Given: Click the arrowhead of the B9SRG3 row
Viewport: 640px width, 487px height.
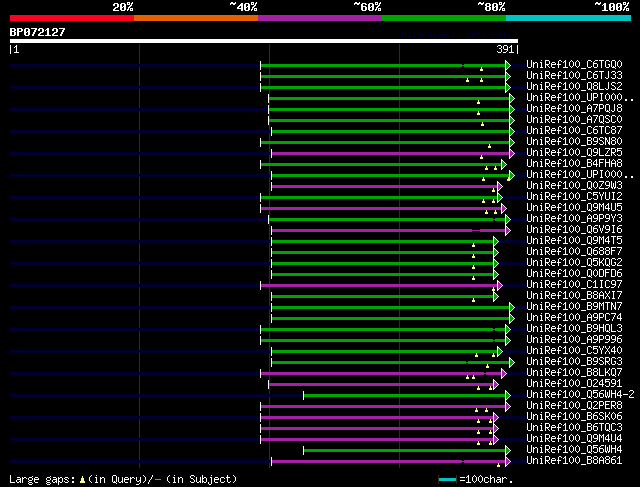Looking at the screenshot, I should [512, 362].
